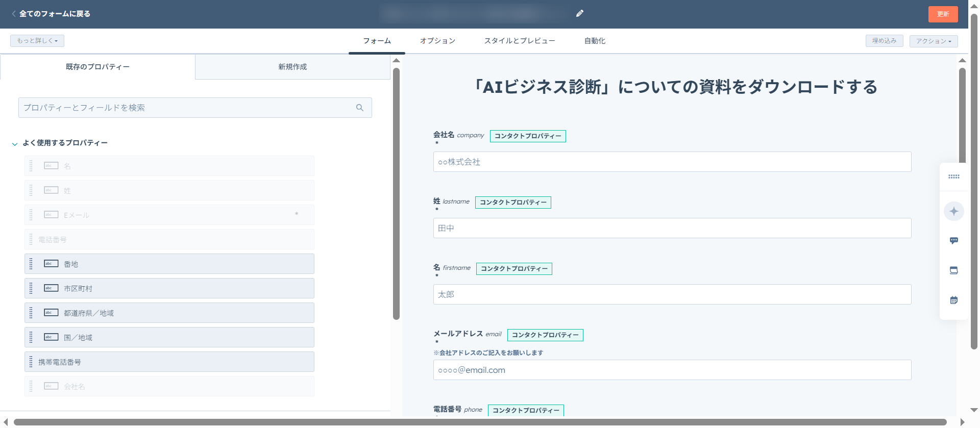Click drag handle of 市区町村 property
This screenshot has height=428, width=980.
click(31, 288)
